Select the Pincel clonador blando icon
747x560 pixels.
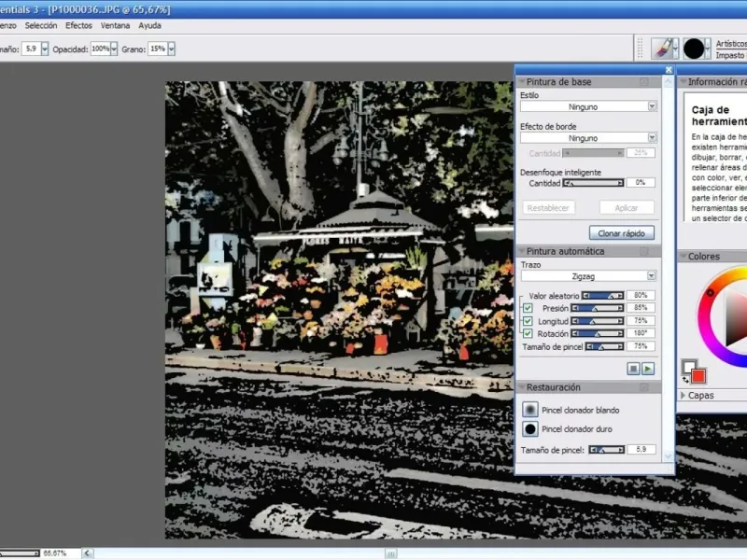[530, 410]
